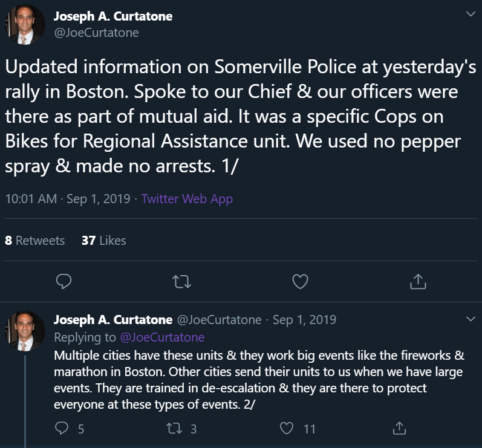Open Joseph A. Curtatone's profile name at top
The image size is (482, 448).
(113, 16)
